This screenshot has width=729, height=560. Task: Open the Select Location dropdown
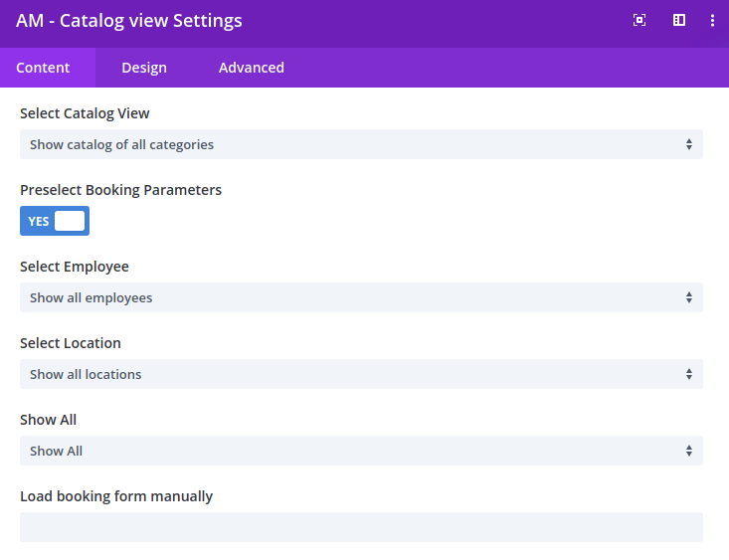click(x=361, y=374)
